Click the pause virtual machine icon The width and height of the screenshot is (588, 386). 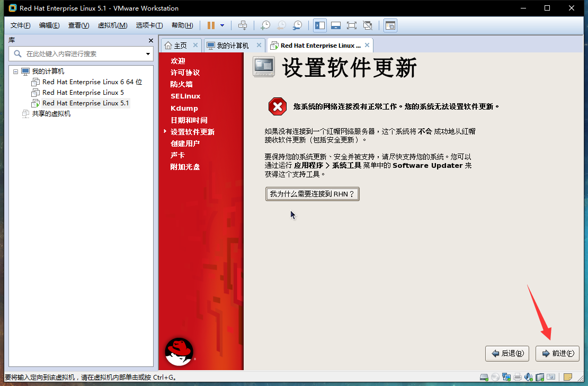(211, 25)
